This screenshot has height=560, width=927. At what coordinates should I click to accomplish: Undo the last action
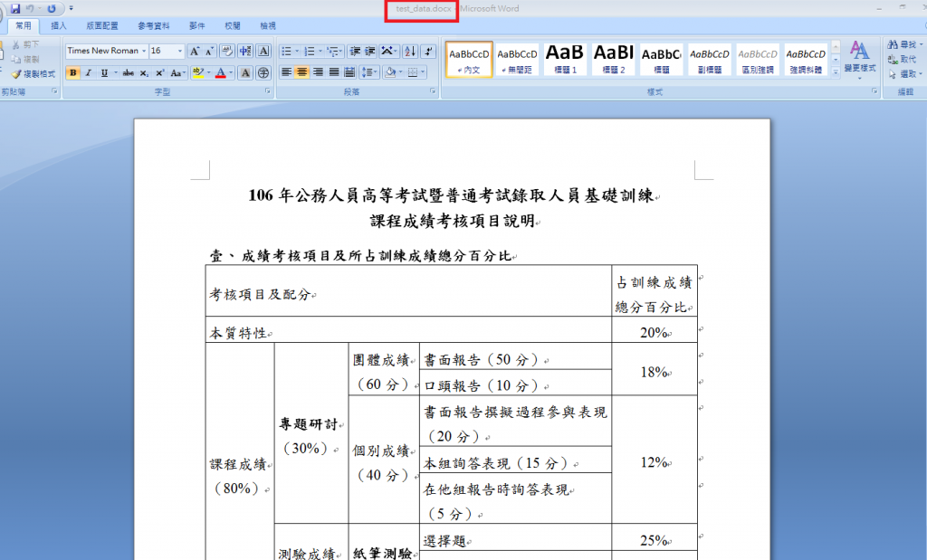point(30,8)
